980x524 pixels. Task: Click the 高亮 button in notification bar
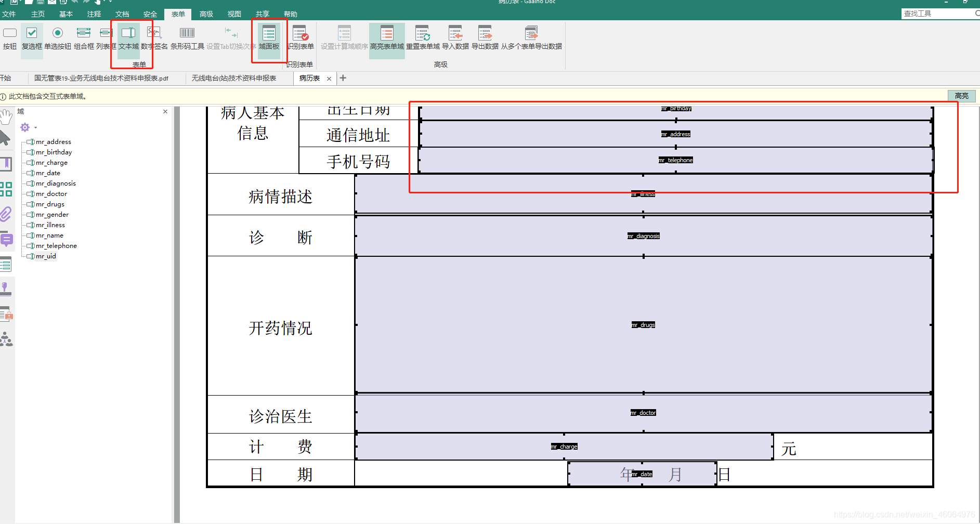coord(962,96)
